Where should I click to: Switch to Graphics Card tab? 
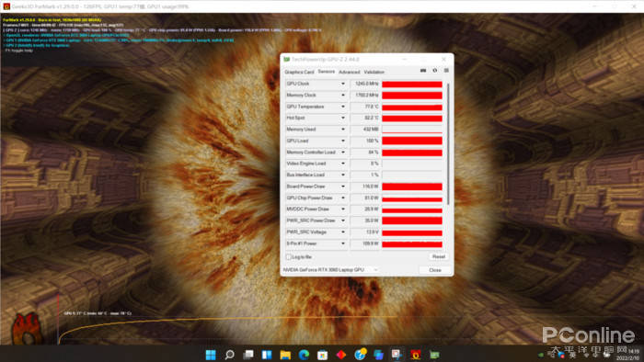(299, 72)
